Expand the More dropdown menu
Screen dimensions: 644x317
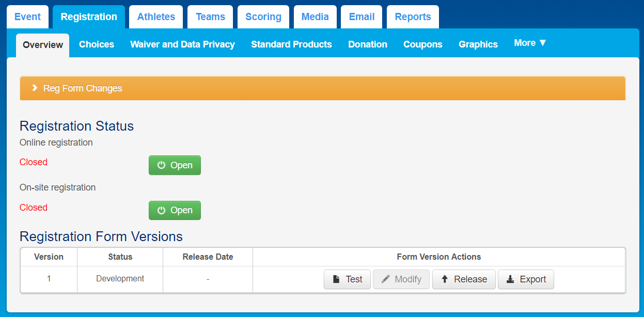point(530,43)
